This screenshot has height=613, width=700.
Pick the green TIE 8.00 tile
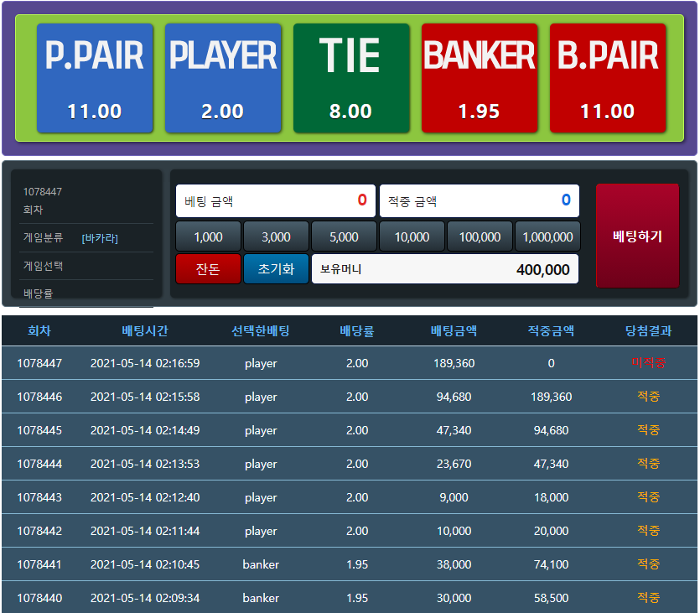(351, 78)
